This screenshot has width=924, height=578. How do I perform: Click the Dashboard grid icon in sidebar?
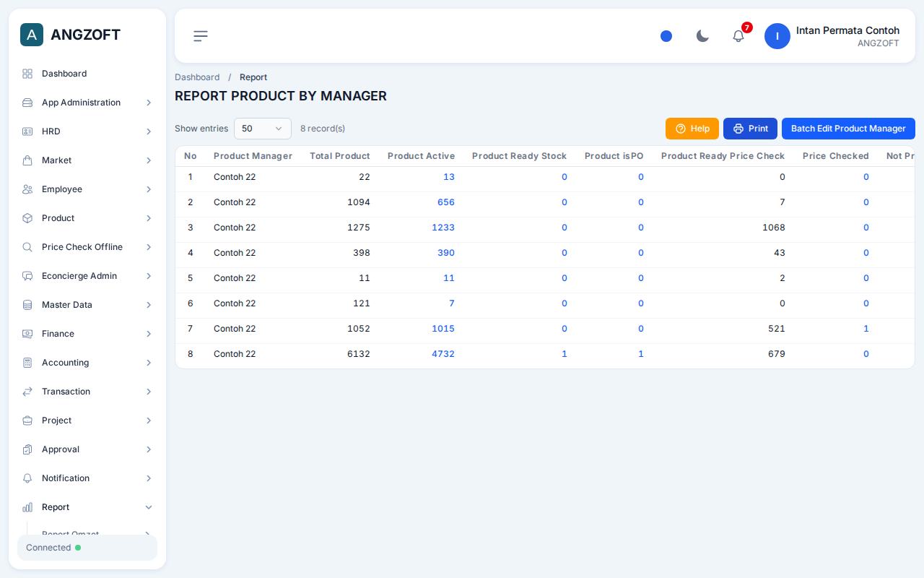pyautogui.click(x=27, y=74)
